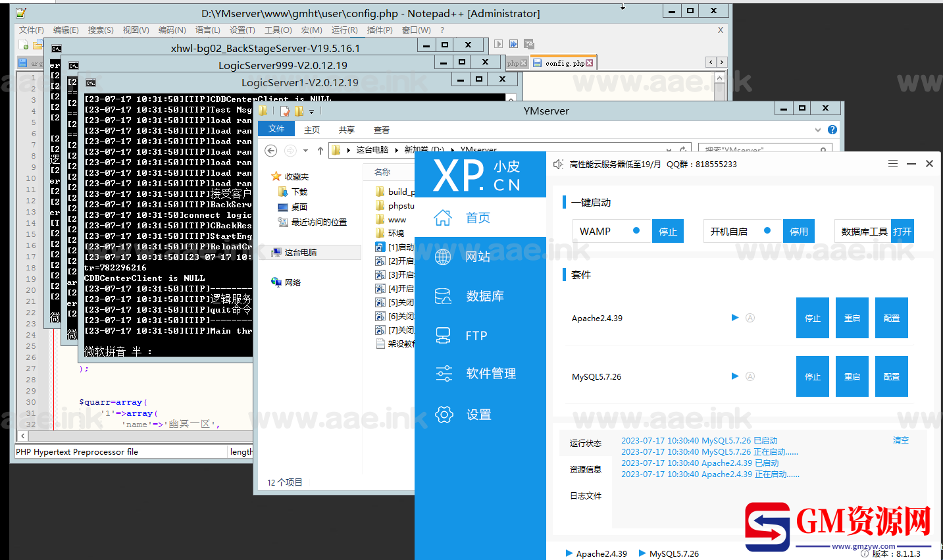Open 软件管理 software management in phpStudy
Screen dimensions: 943x560
pyautogui.click(x=480, y=374)
